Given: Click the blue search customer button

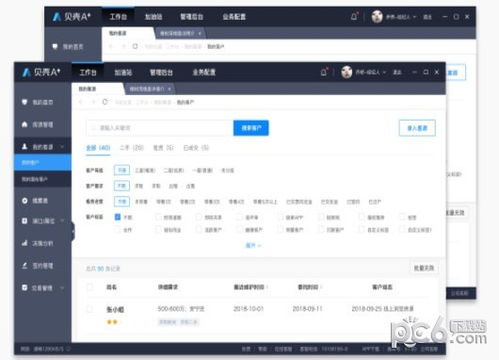Looking at the screenshot, I should click(251, 128).
